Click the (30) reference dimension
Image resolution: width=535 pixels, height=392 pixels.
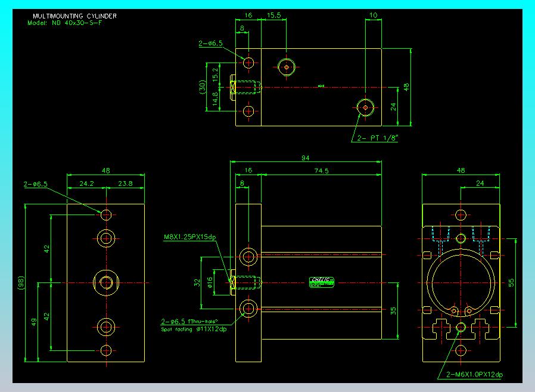[x=203, y=87]
